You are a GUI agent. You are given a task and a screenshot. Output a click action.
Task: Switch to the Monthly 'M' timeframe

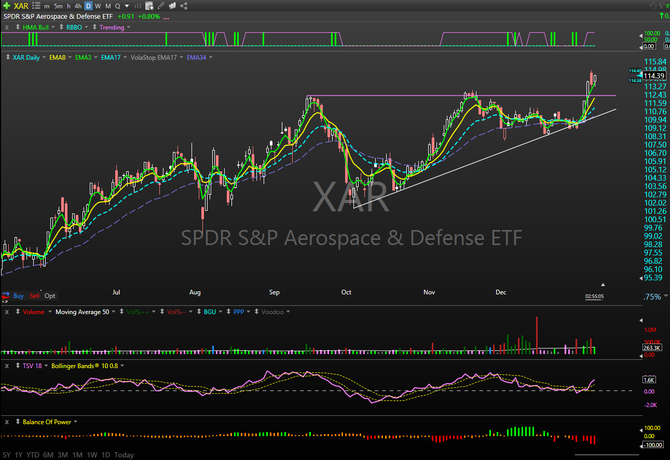coord(108,6)
